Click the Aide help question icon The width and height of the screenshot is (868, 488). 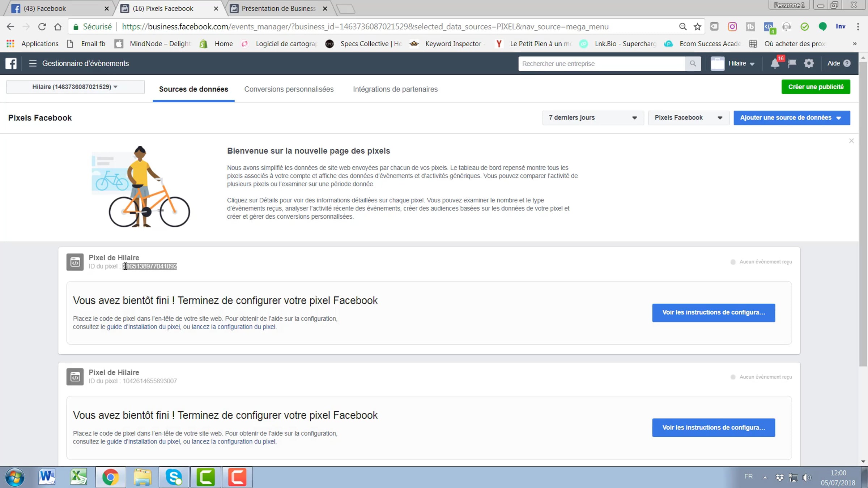[847, 63]
